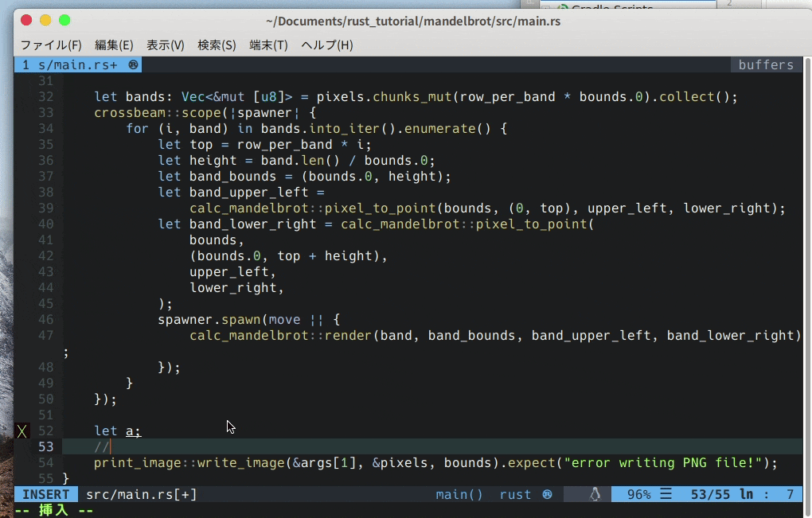The image size is (812, 518).
Task: Click the rust filetype label
Action: (x=515, y=494)
